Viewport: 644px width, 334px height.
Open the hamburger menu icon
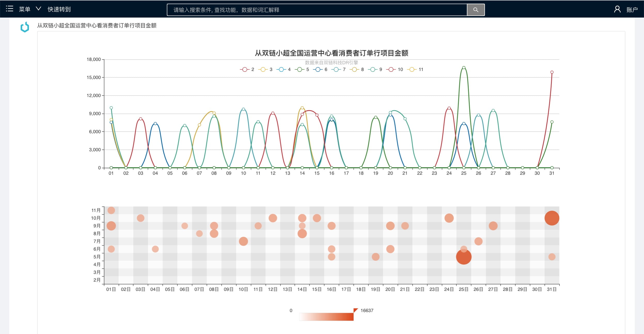point(10,9)
